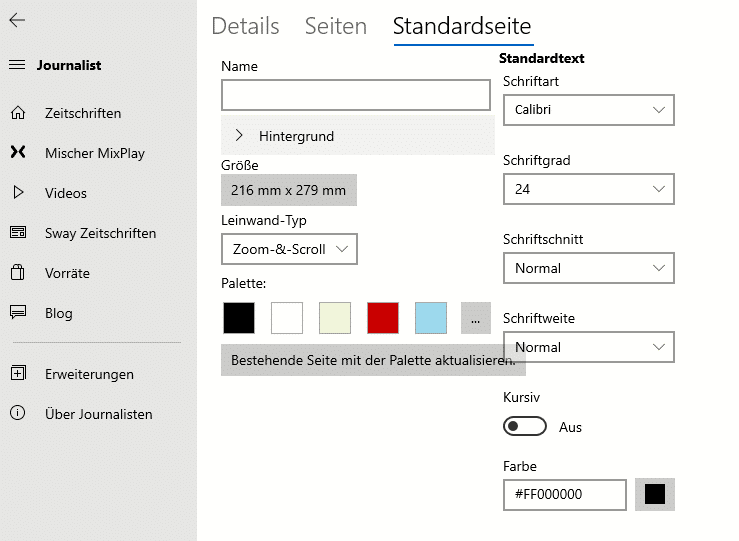This screenshot has width=739, height=541.
Task: Click the 216 mm x 279 mm size button
Action: tap(289, 190)
